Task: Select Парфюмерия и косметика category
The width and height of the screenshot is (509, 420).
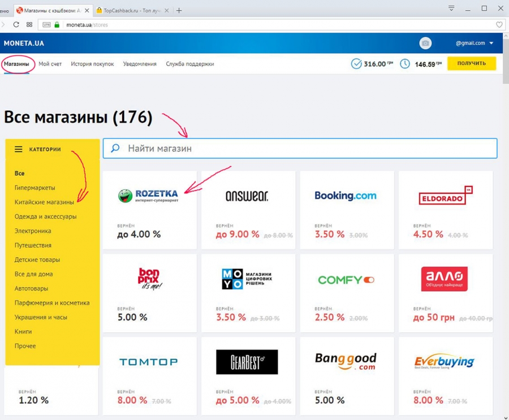Action: tap(52, 303)
